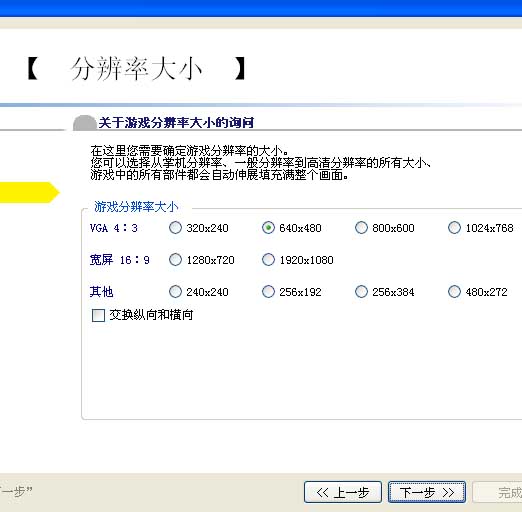Click the VGA 4:3 row label
Screen dimensions: 522x512
click(x=114, y=228)
